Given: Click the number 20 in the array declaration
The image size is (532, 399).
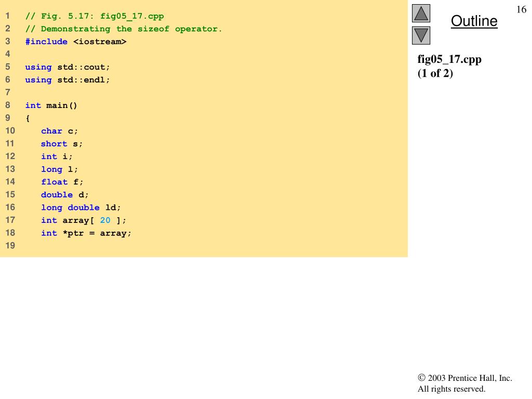Looking at the screenshot, I should [105, 220].
